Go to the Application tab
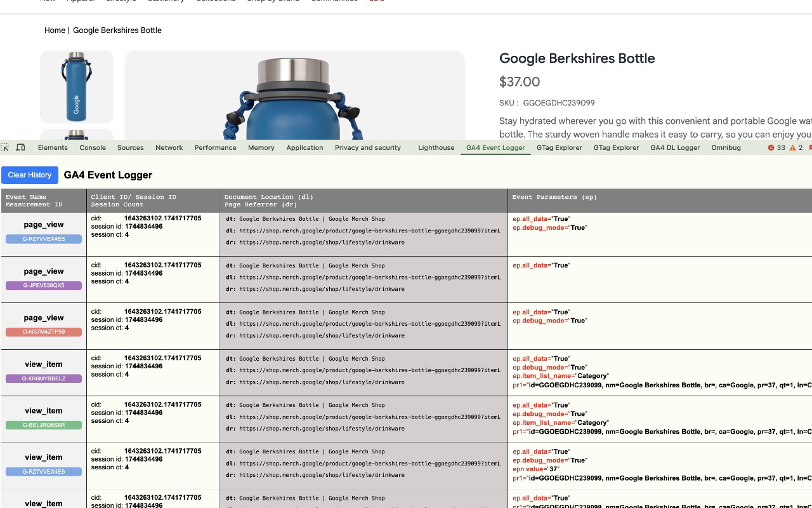This screenshot has width=812, height=508. [x=305, y=147]
